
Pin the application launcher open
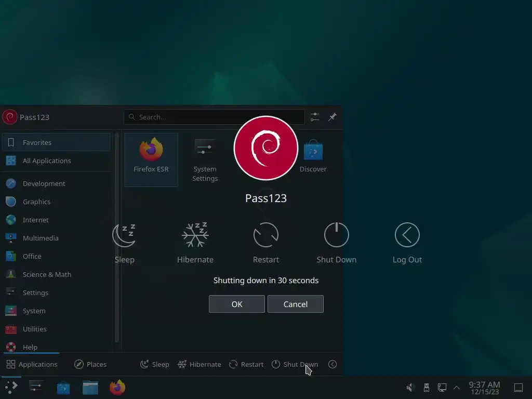click(x=332, y=117)
